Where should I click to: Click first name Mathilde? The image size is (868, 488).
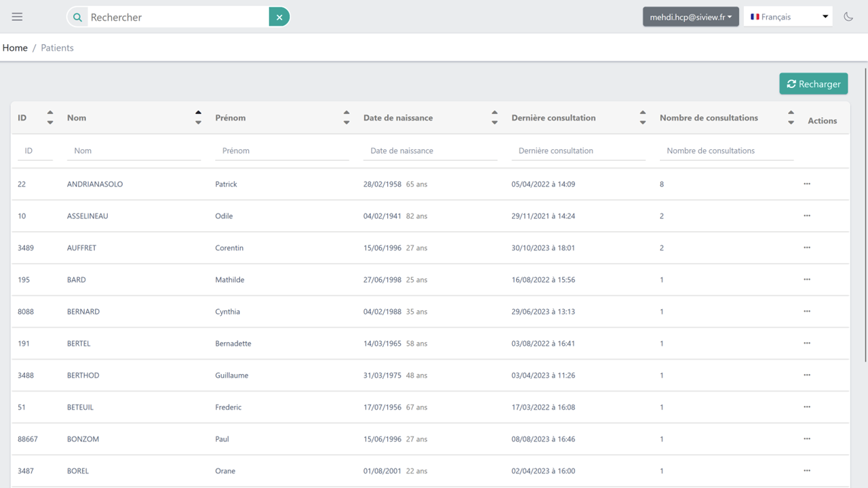point(230,280)
